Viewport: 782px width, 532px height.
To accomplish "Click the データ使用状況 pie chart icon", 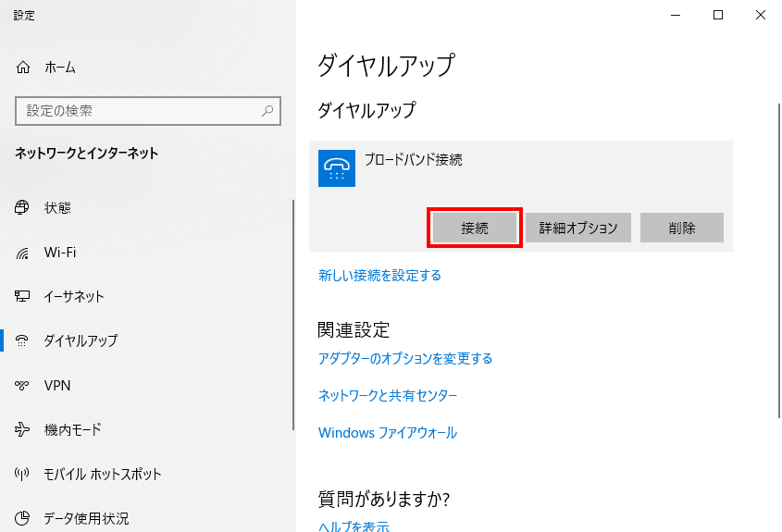I will tap(22, 518).
